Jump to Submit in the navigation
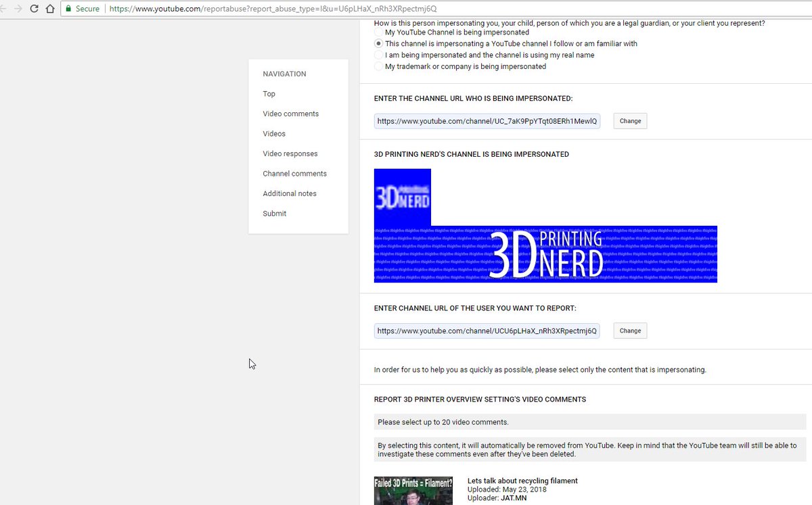This screenshot has width=812, height=505. (275, 214)
